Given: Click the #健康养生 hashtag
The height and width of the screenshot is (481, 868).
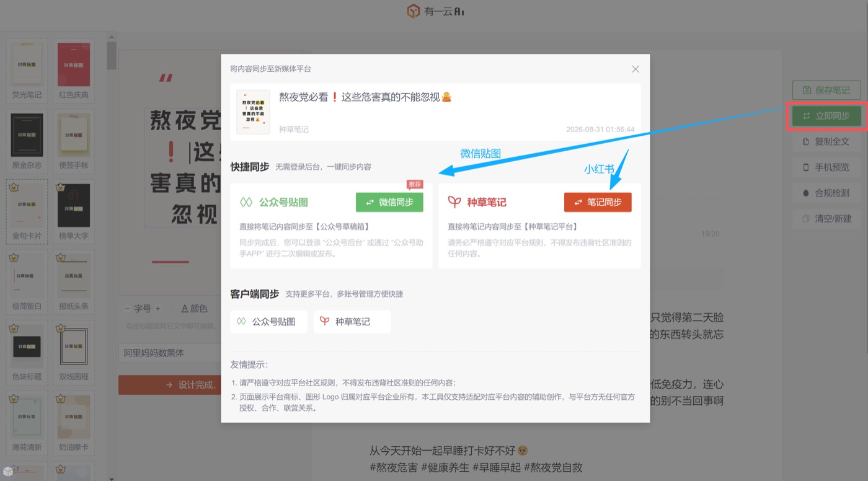Looking at the screenshot, I should (x=445, y=467).
